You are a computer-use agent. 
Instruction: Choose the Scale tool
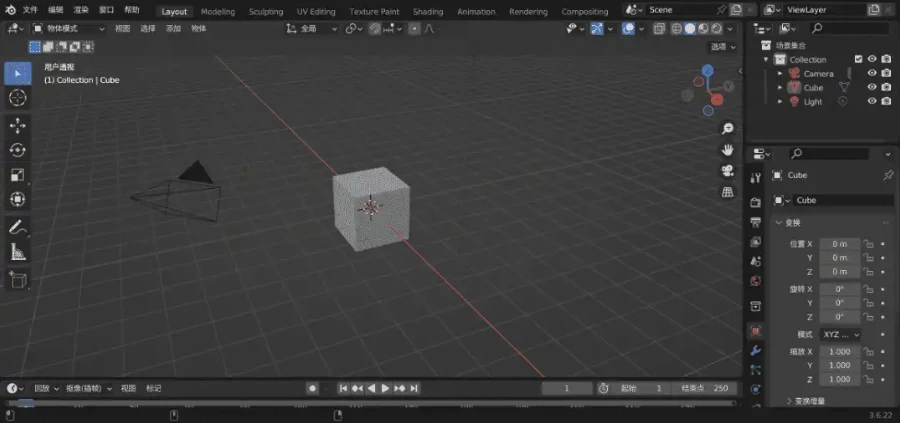(x=17, y=175)
